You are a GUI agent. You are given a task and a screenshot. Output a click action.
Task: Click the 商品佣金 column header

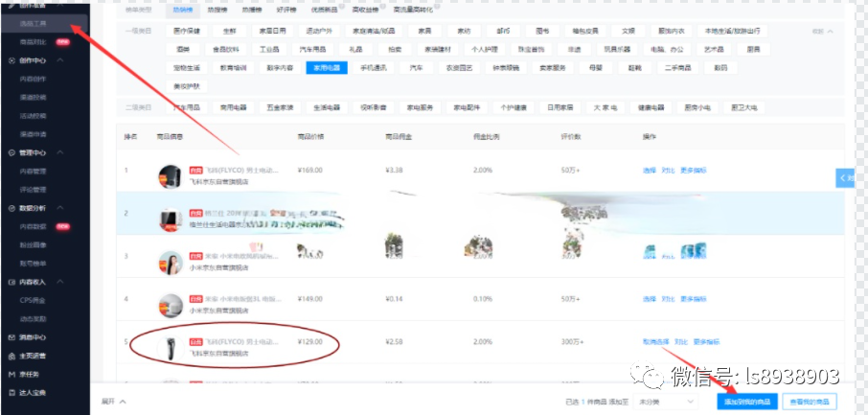click(x=399, y=136)
